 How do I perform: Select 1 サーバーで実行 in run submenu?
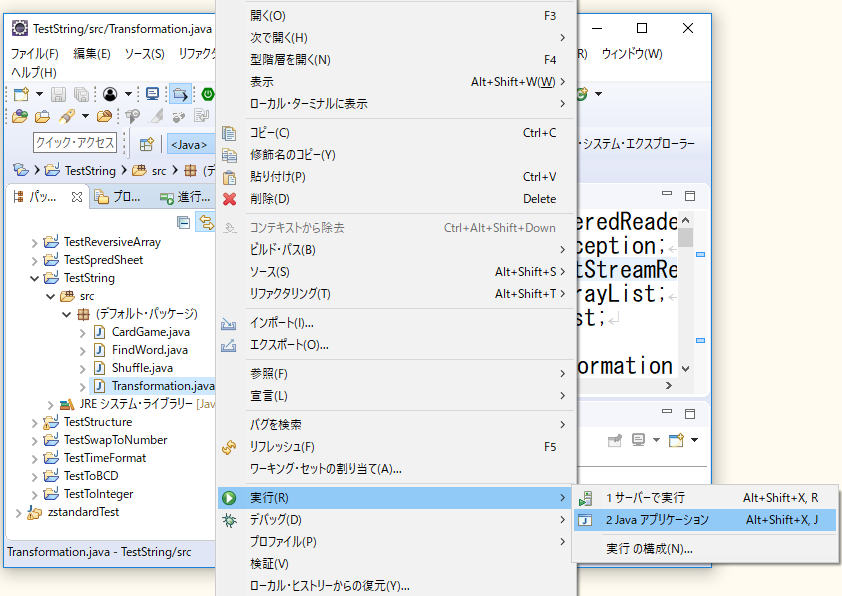pos(705,498)
